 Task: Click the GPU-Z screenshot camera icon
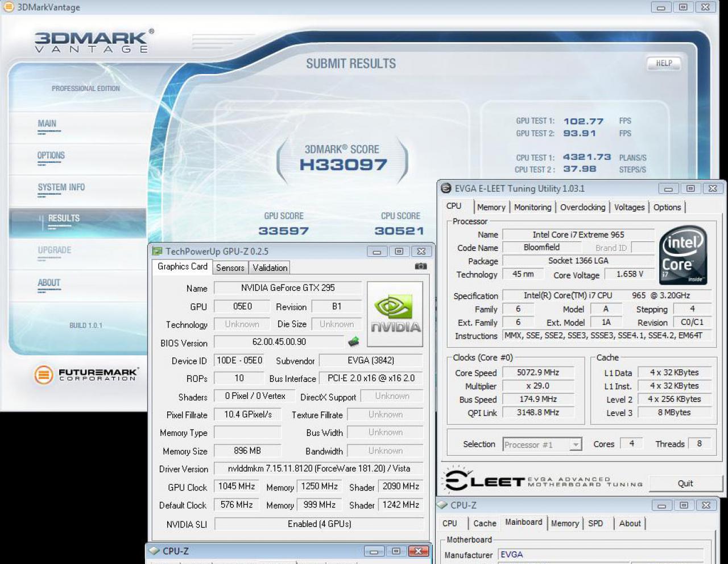[x=421, y=266]
